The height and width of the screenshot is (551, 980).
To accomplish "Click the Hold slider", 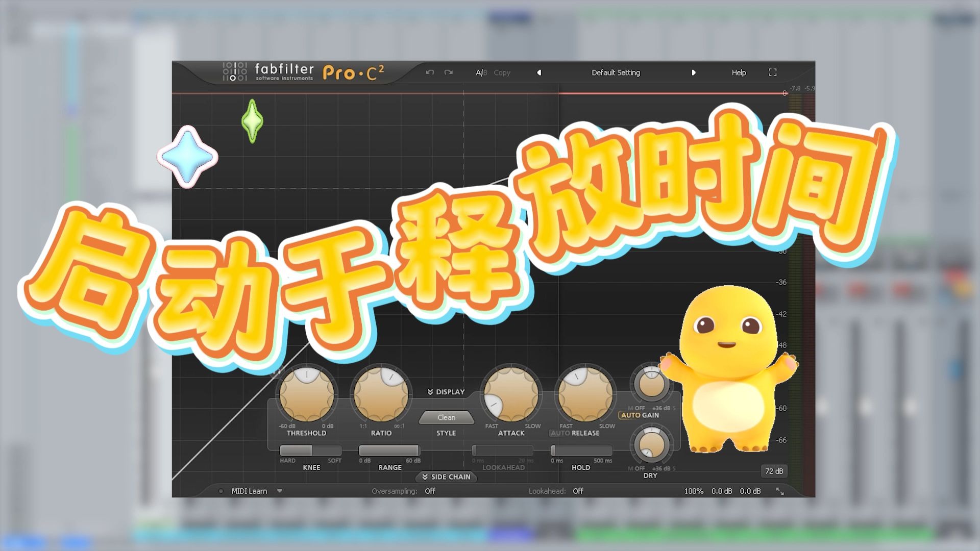I will click(x=581, y=450).
